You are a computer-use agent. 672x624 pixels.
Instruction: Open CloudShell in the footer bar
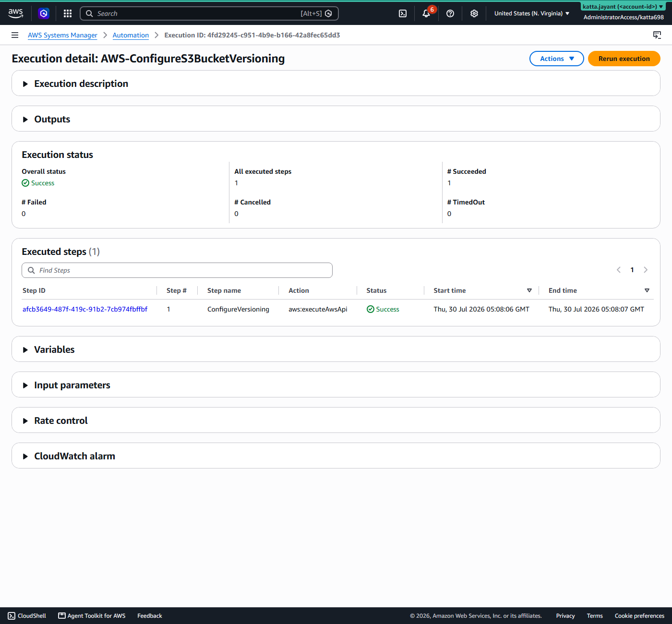click(x=27, y=616)
